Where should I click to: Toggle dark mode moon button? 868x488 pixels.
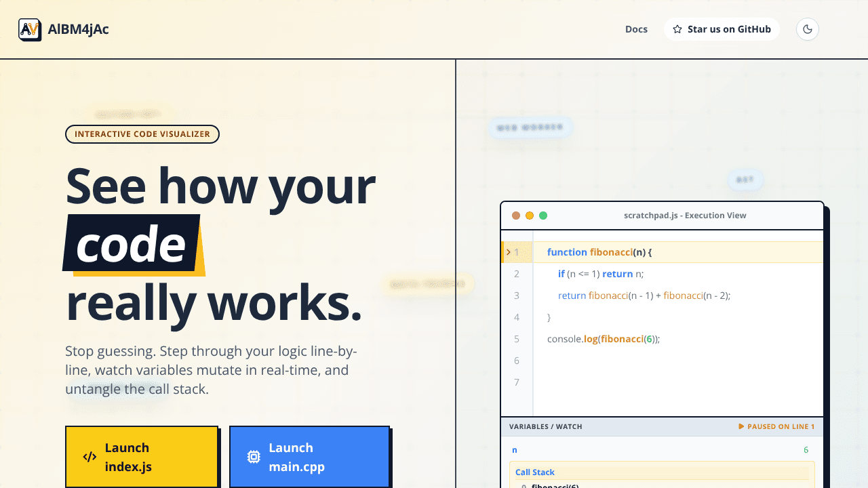click(808, 29)
